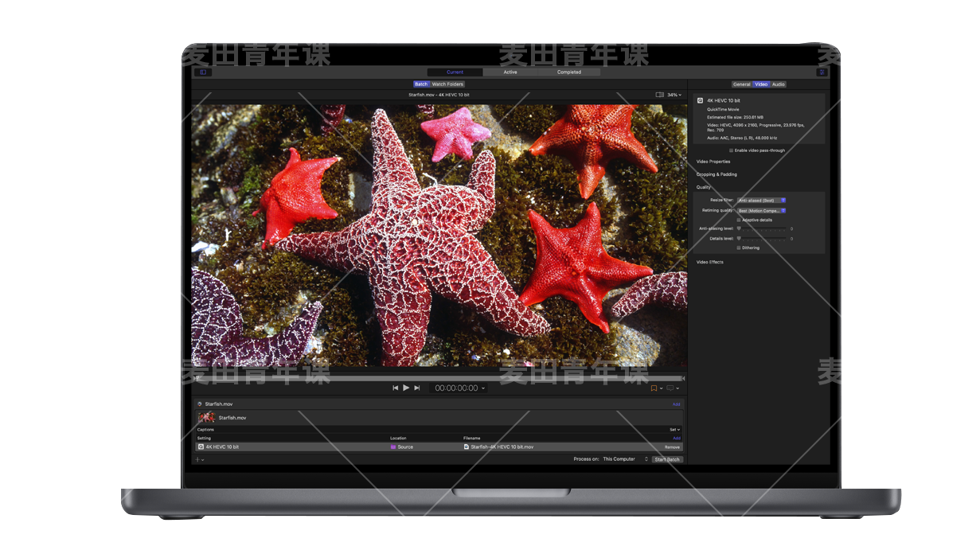Select the '4K HEVC 10 bit' setting text in batch
This screenshot has height=542, width=980.
[x=222, y=447]
